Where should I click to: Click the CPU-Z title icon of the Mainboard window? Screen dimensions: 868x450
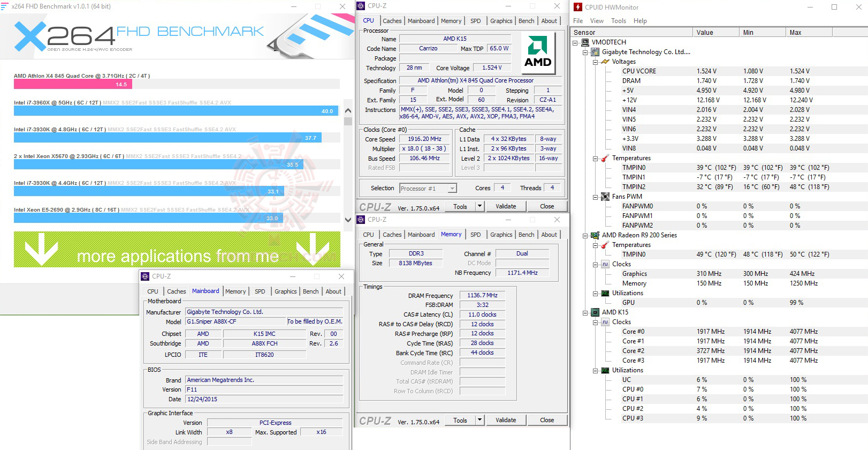coord(145,276)
